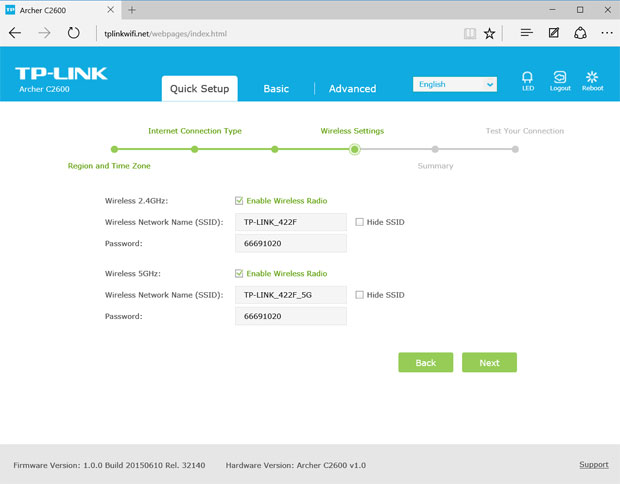This screenshot has height=484, width=620.
Task: Open the English language dropdown
Action: (455, 84)
